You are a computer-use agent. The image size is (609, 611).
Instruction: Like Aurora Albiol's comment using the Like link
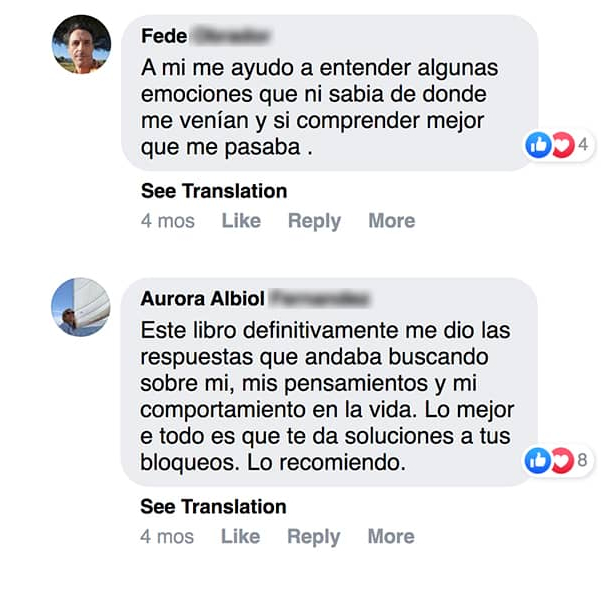[240, 537]
